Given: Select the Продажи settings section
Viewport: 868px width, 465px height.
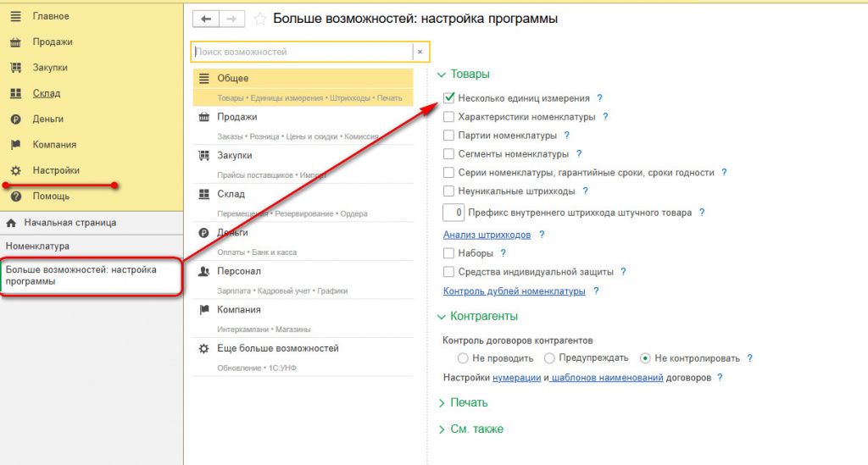Looking at the screenshot, I should tap(303, 125).
